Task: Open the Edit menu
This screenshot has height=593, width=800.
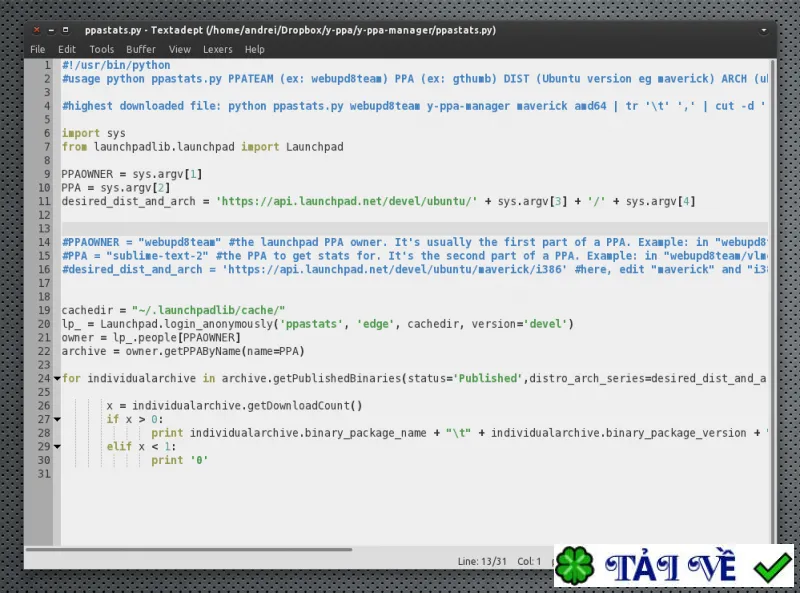Action: 67,50
